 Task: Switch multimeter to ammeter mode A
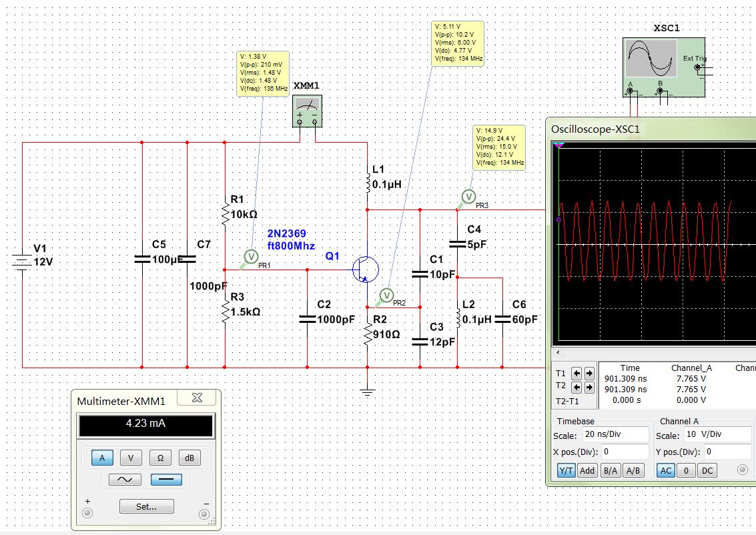pos(101,458)
